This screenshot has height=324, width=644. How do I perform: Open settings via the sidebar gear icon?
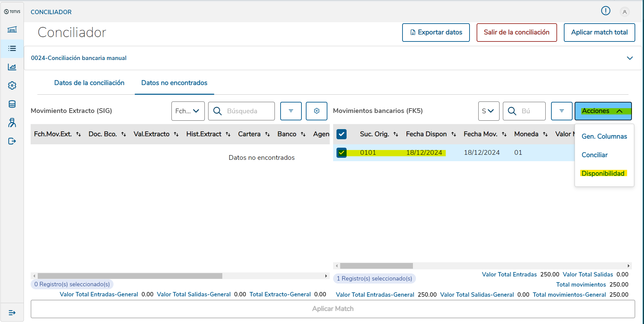[12, 85]
